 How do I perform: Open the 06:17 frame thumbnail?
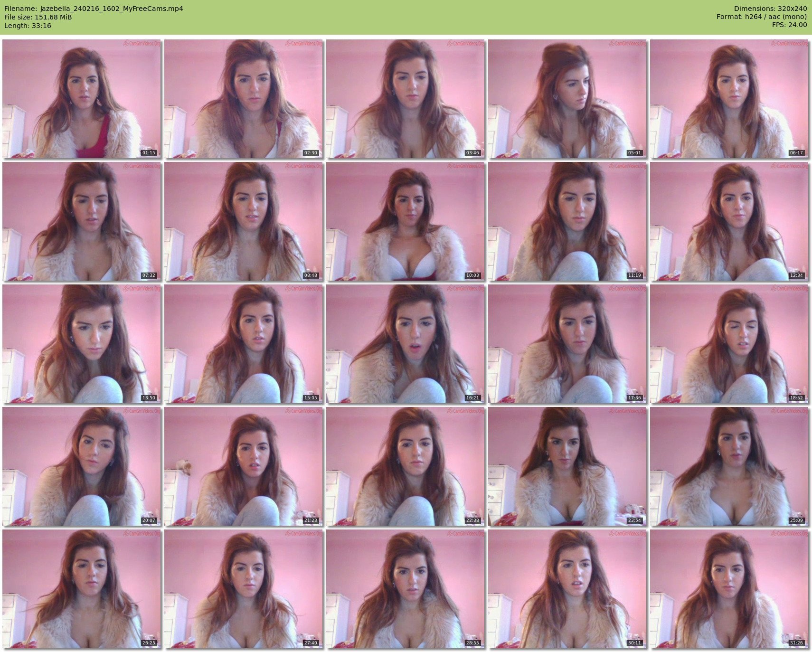point(729,99)
